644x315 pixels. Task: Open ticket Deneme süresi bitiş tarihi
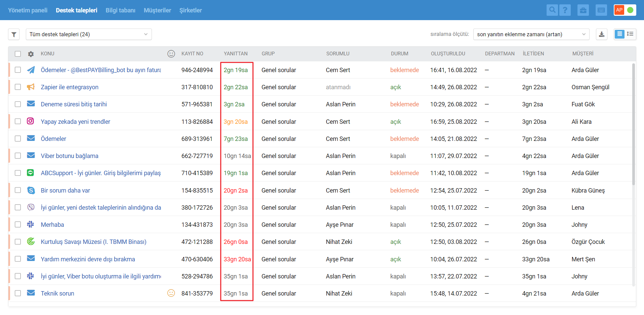[x=74, y=104]
